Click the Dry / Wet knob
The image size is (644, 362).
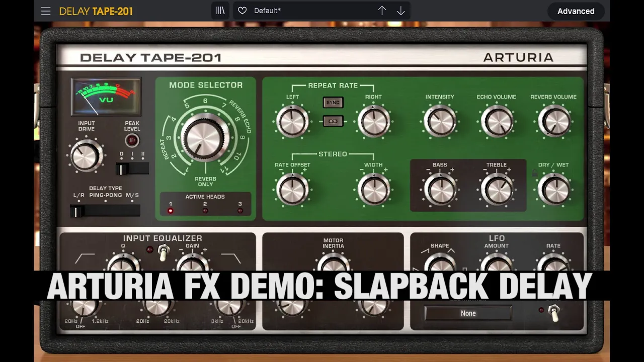(x=553, y=190)
